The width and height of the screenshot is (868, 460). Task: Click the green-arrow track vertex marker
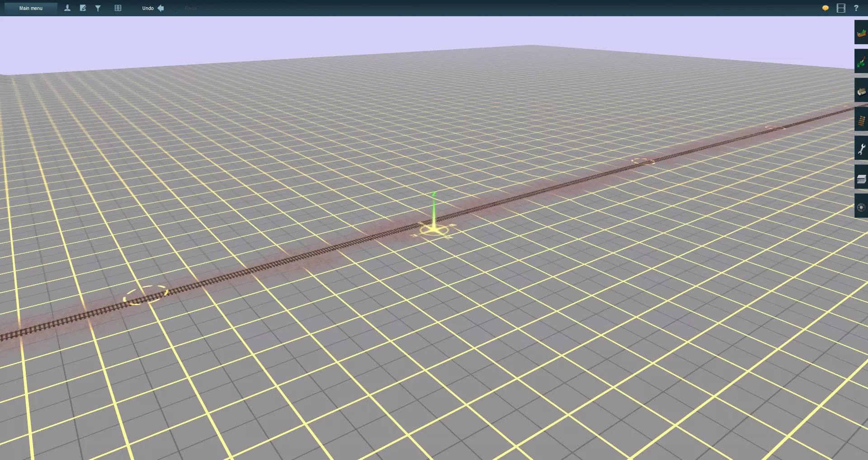pyautogui.click(x=434, y=230)
